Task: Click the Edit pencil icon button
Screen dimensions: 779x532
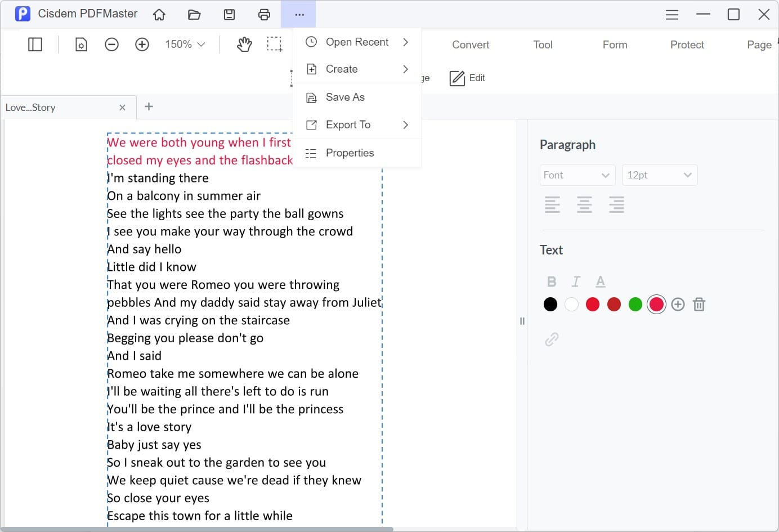Action: pos(467,78)
